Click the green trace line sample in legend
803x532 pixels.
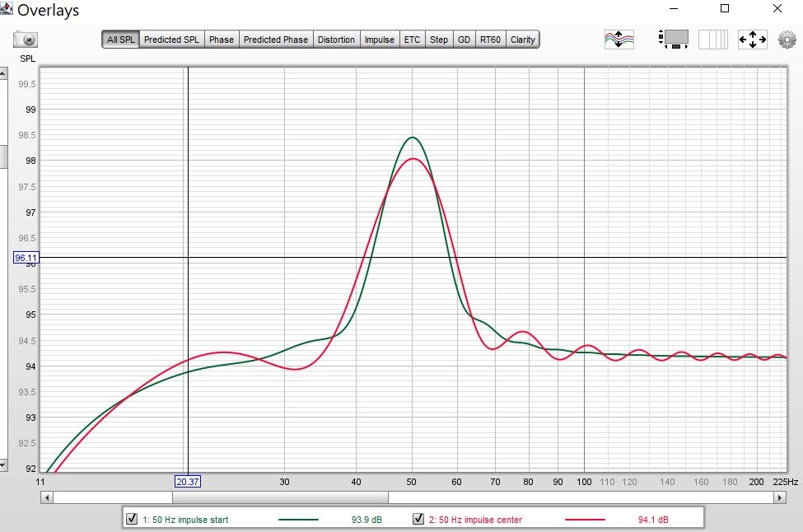click(298, 520)
